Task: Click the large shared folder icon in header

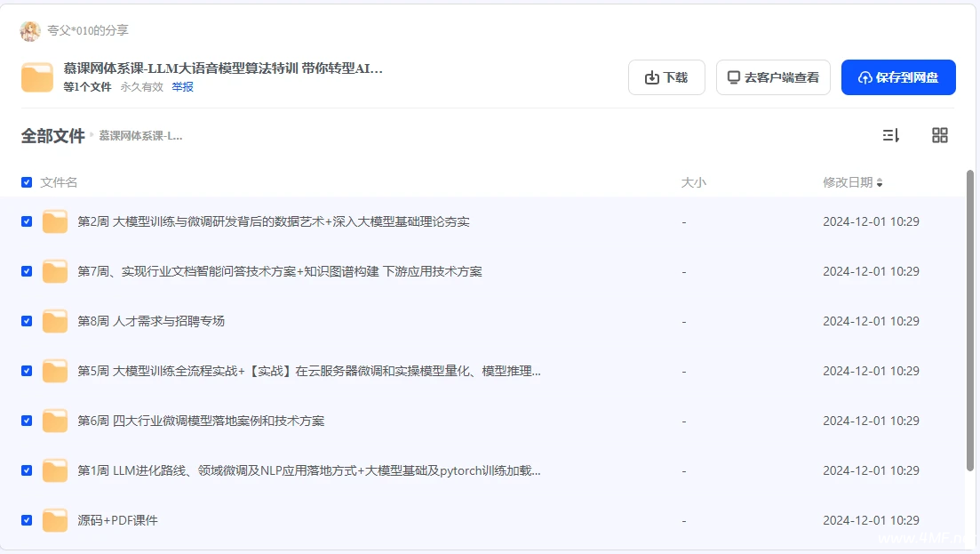Action: (x=37, y=77)
